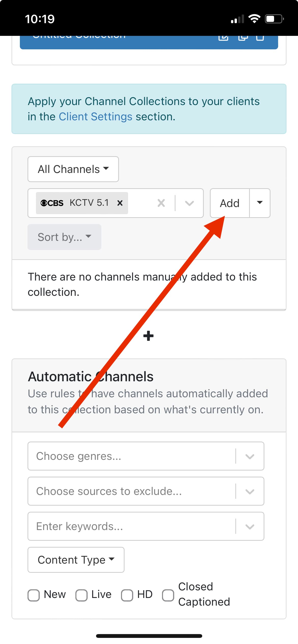Enable the New checkbox

34,595
